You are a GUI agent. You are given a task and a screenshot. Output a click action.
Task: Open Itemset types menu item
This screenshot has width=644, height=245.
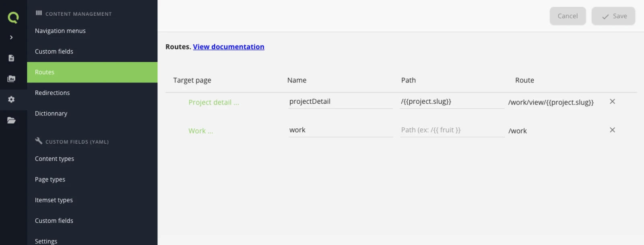pyautogui.click(x=92, y=200)
